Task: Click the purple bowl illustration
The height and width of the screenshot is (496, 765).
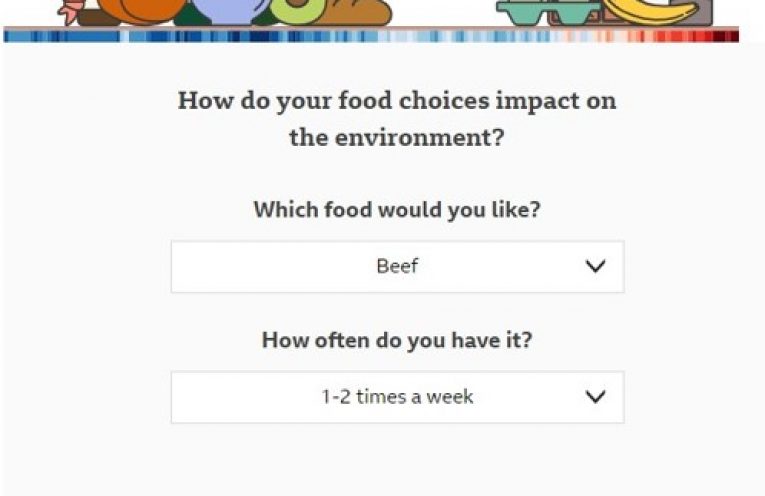Action: (227, 11)
